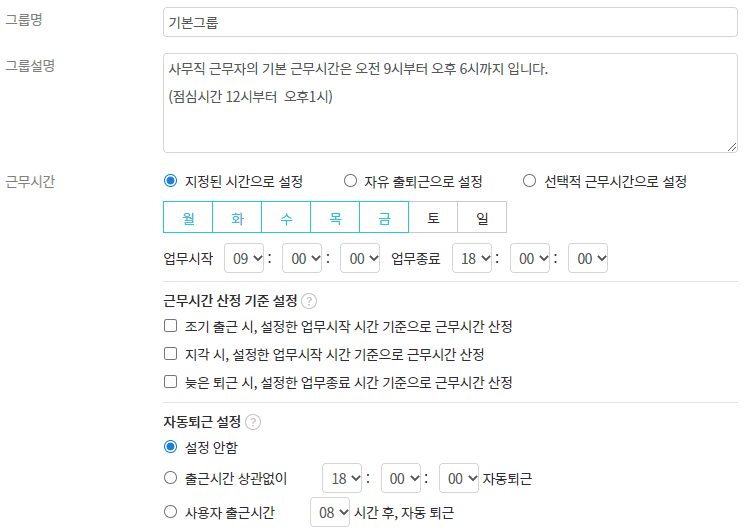This screenshot has height=530, width=747.
Task: Click the help icon beside 근무시간 산정 기준 설정
Action: coord(309,301)
